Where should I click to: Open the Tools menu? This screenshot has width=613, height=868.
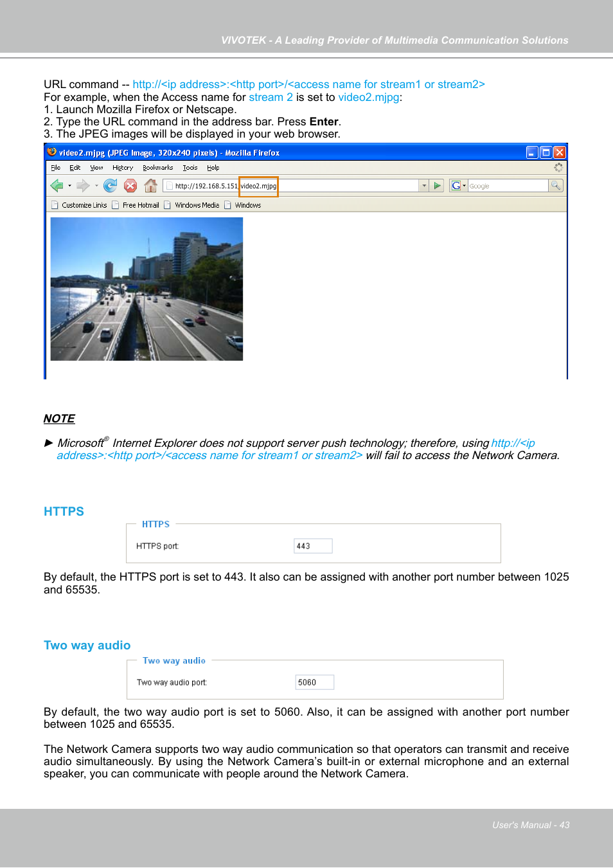click(x=190, y=168)
